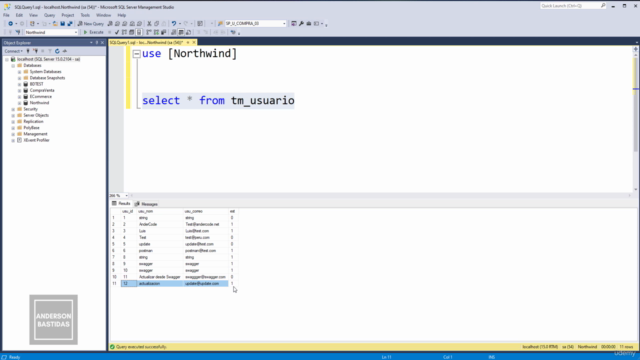The image size is (640, 360).
Task: Click the Solution Explorer window icon
Action: [294, 24]
